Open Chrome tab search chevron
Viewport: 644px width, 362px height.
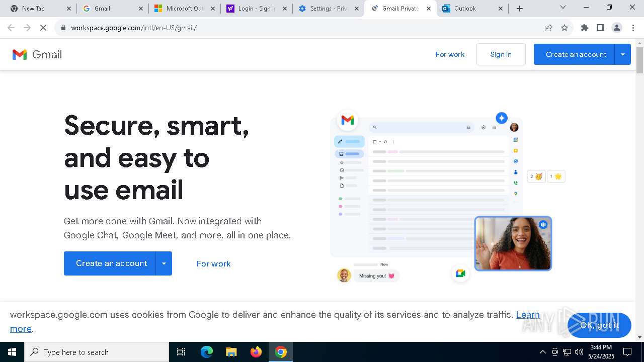coord(563,8)
